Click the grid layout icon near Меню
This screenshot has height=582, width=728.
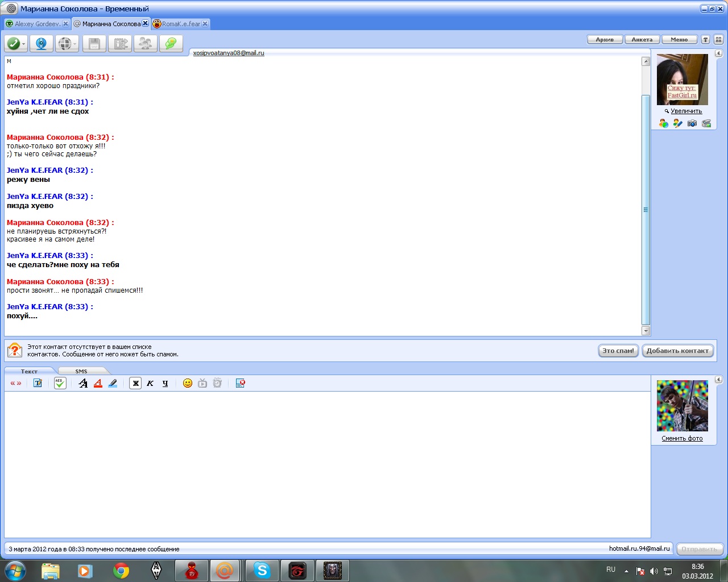click(x=718, y=40)
